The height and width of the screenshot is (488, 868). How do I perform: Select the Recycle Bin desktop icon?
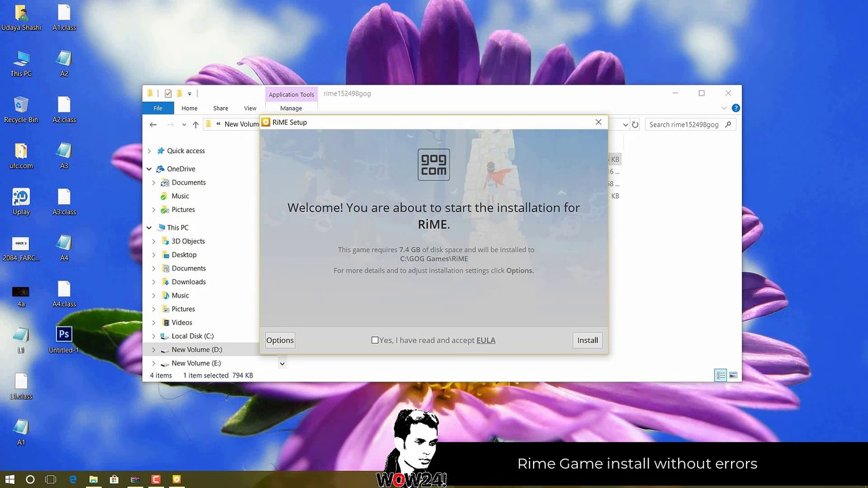(21, 110)
